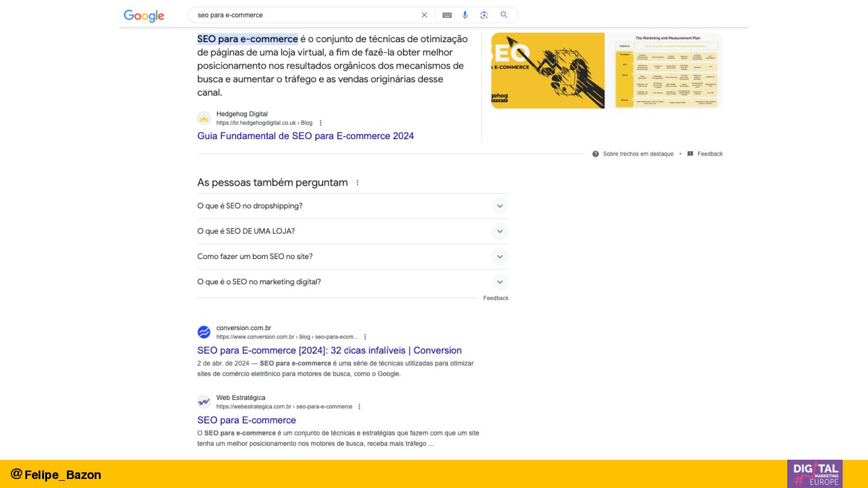
Task: Open options for As pessoas também perguntam
Action: (x=357, y=183)
